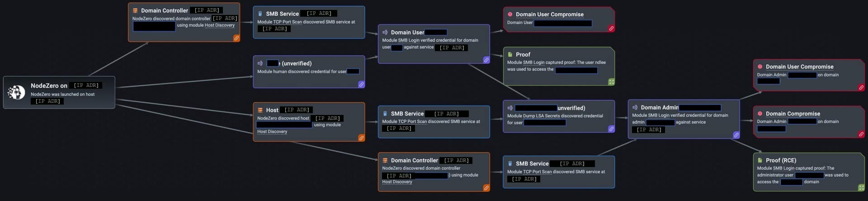Open the Host Discovery link in the Host node

pos(272,132)
